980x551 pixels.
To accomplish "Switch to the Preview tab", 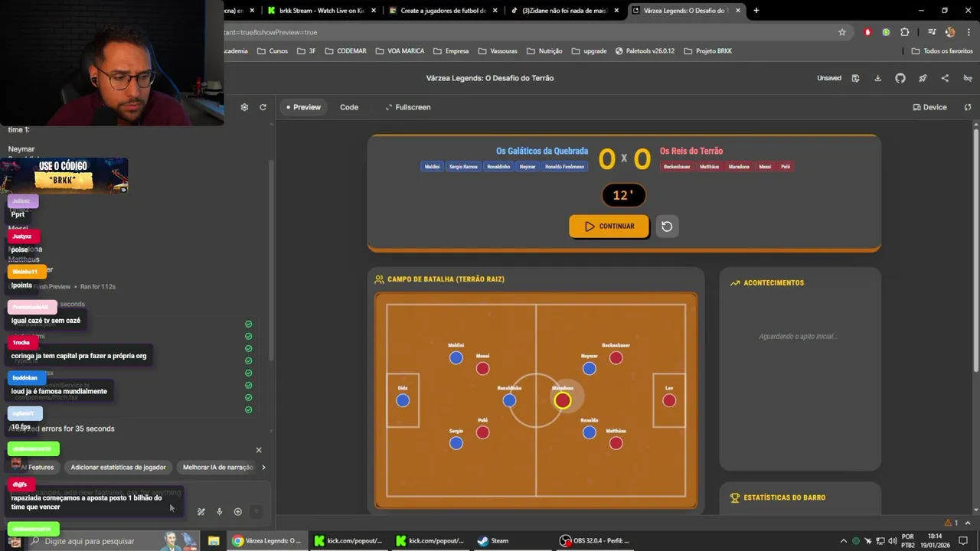I will 303,107.
